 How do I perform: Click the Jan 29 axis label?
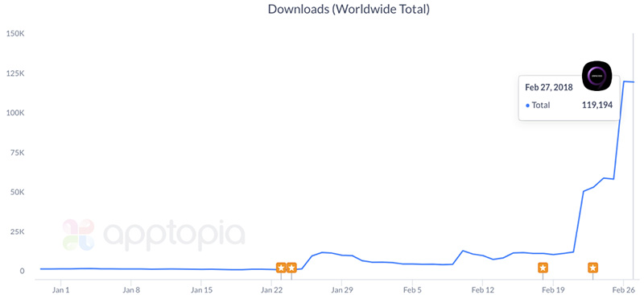341,289
